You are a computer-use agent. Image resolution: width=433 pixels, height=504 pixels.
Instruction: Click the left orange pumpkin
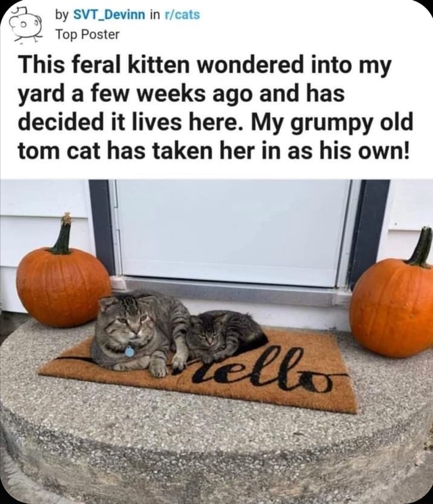point(64,286)
